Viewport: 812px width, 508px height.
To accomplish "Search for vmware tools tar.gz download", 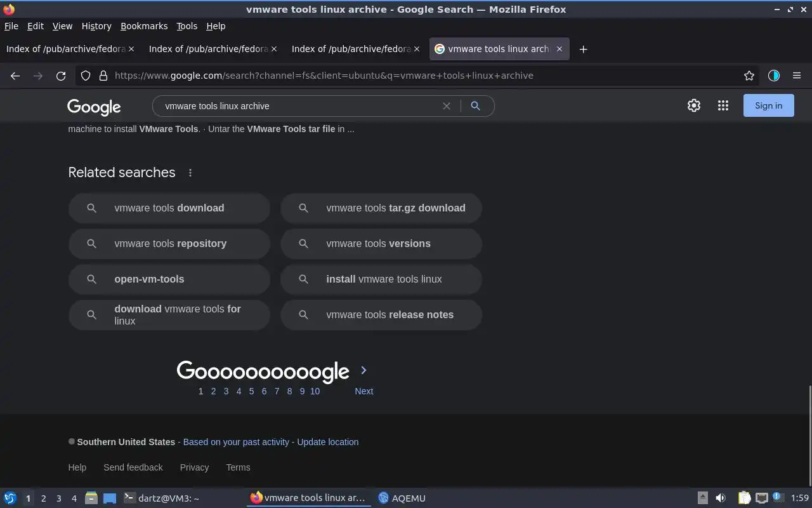I will (x=381, y=208).
